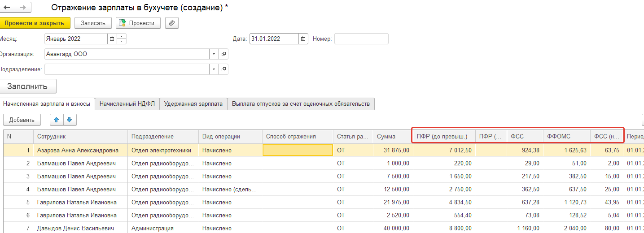The width and height of the screenshot is (644, 233).
Task: Click the Вид операции column header
Action: click(230, 137)
